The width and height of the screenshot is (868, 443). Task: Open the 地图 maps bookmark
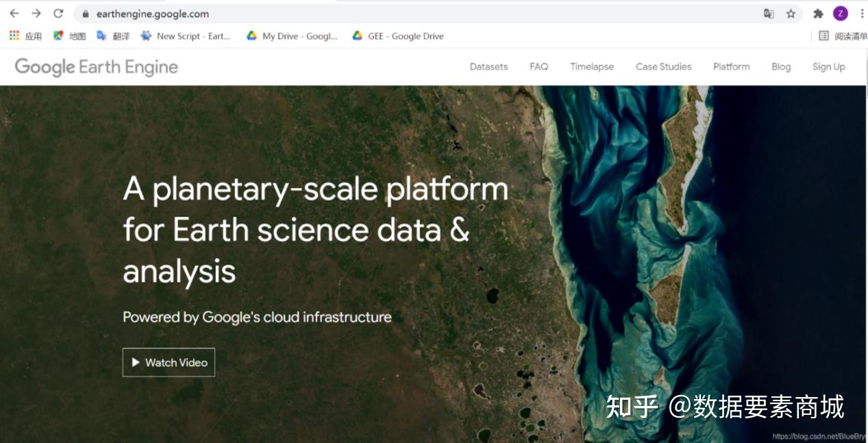(x=69, y=36)
